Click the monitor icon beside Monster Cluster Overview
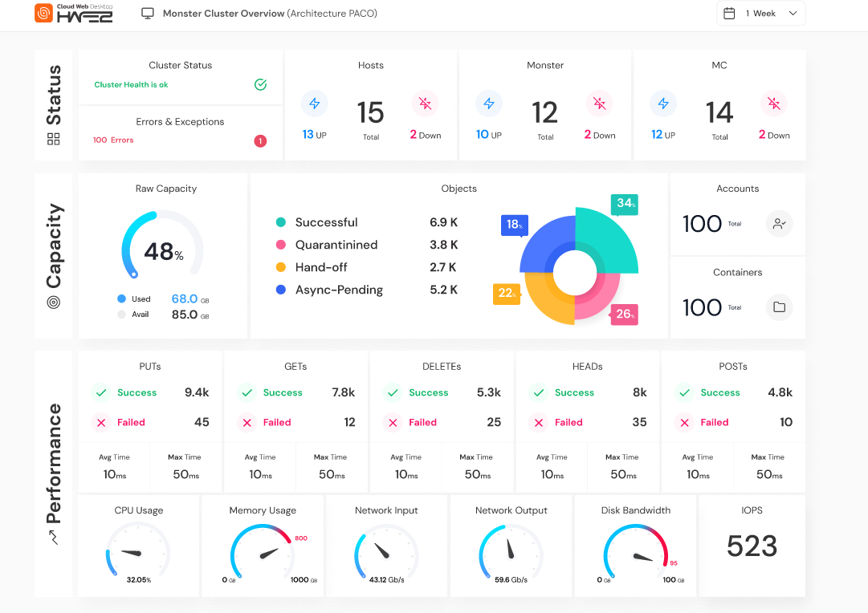This screenshot has height=613, width=868. (x=147, y=14)
